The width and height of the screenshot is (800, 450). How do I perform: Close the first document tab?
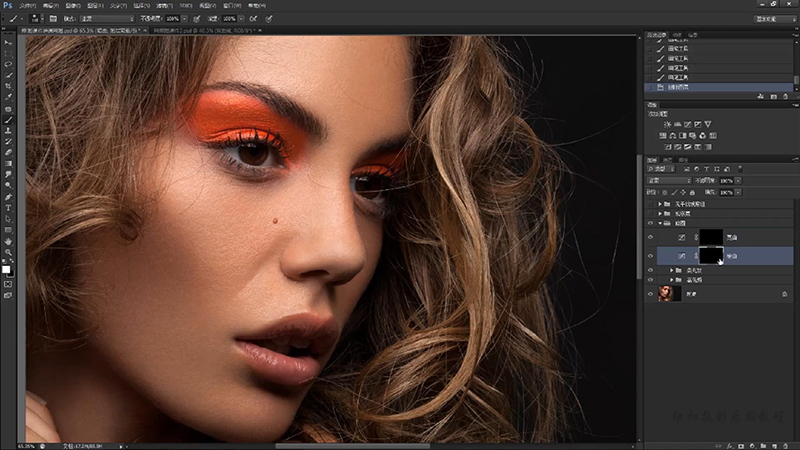pyautogui.click(x=145, y=31)
